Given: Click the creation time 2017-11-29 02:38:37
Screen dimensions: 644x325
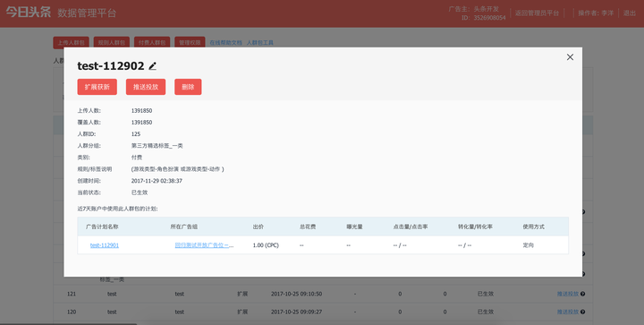Looking at the screenshot, I should [157, 181].
